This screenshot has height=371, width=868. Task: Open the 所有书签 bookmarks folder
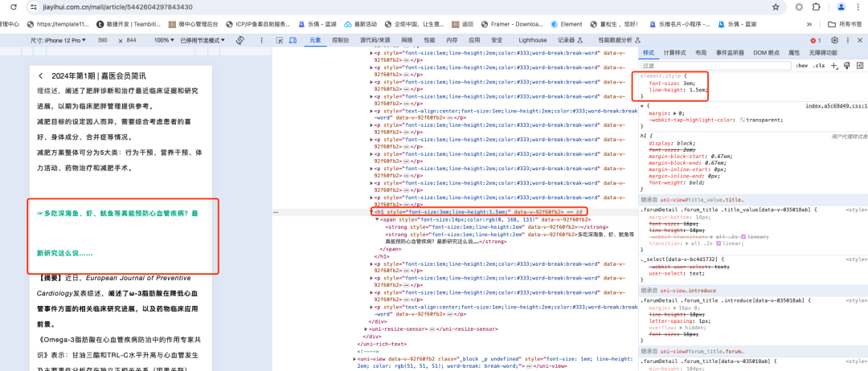click(x=845, y=24)
